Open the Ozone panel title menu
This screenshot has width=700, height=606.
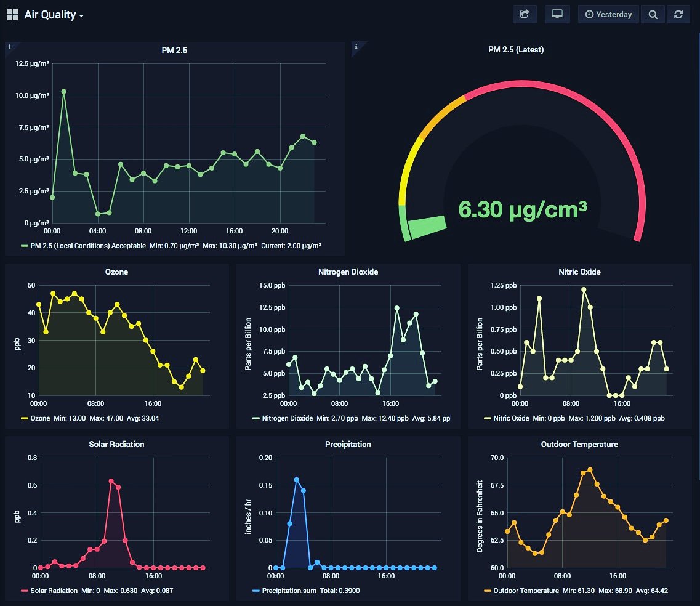point(116,272)
